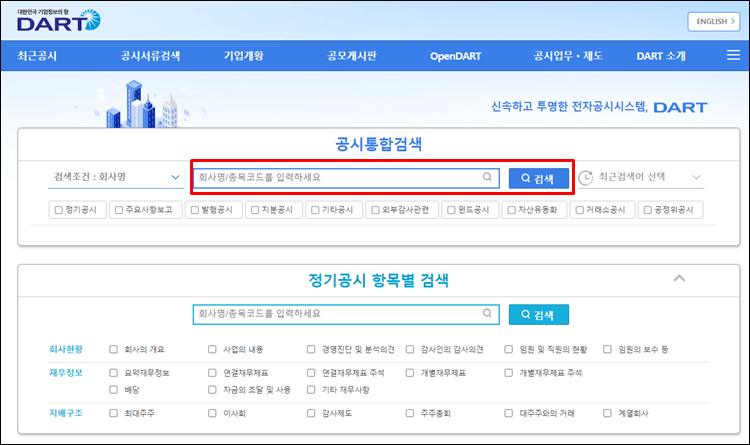
Task: Tick the 계열회사 checkbox
Action: click(x=607, y=413)
